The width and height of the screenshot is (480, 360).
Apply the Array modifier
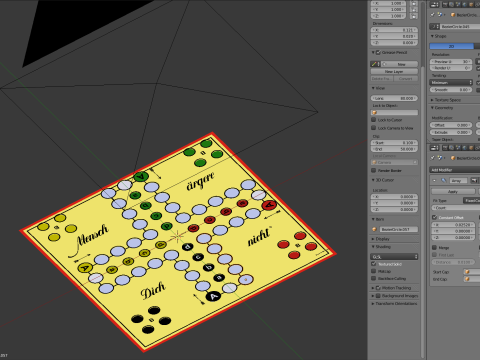[x=453, y=192]
